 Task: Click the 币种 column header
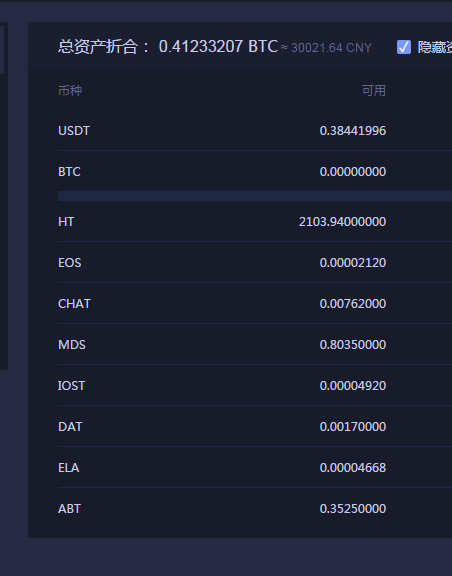pos(70,90)
